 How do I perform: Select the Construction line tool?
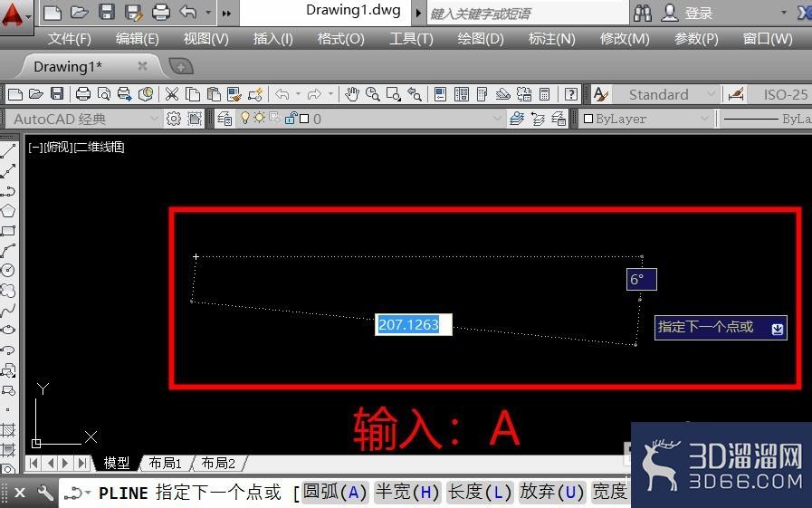click(x=8, y=171)
